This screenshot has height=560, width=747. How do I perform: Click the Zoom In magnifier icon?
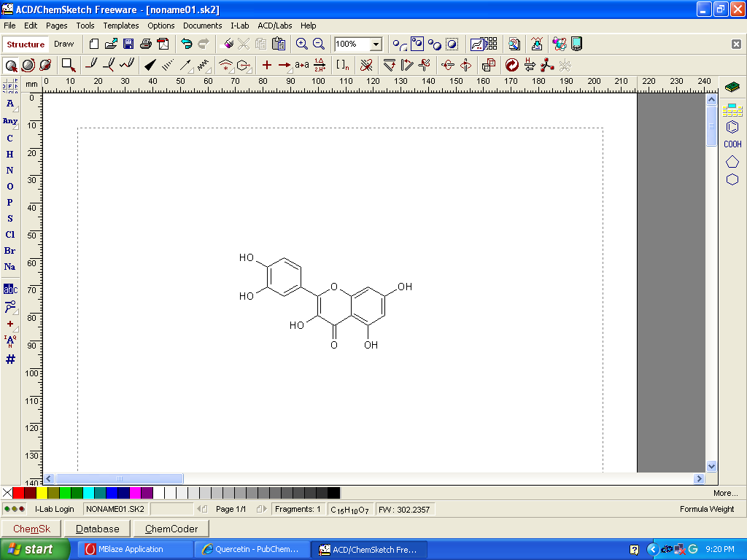click(301, 44)
